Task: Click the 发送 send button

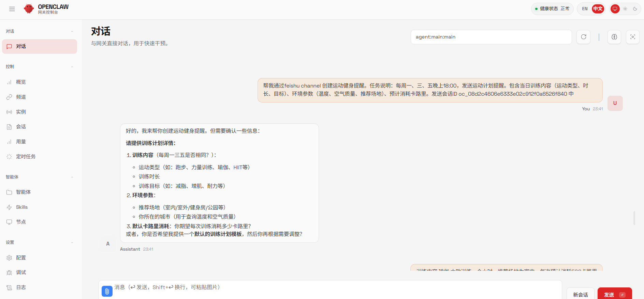Action: tap(614, 294)
